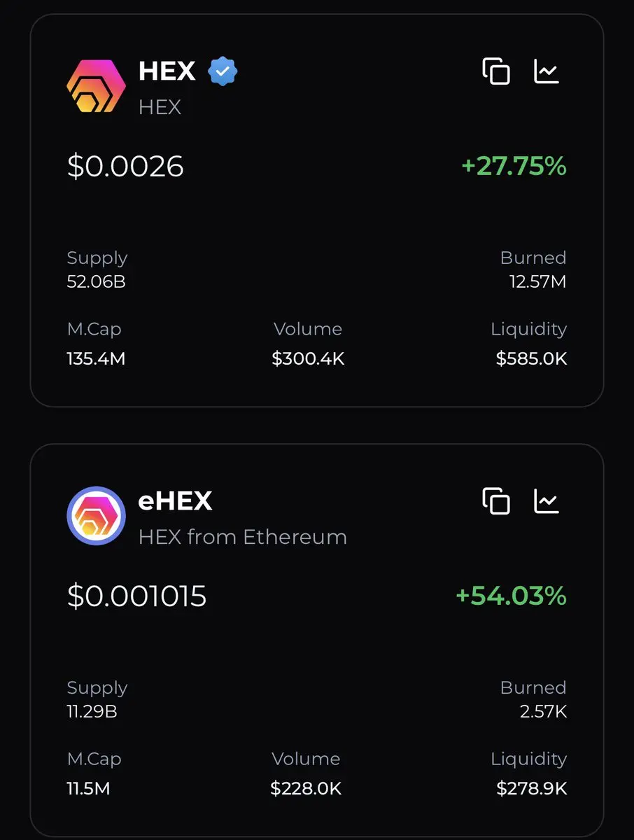Tap the HEX price $0.0026
The image size is (634, 840).
(x=125, y=167)
